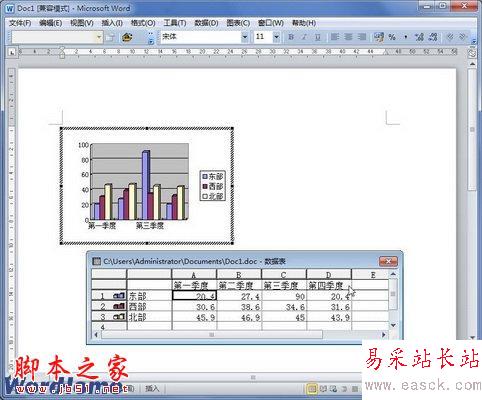This screenshot has width=482, height=400.
Task: Click the chart legend box
Action: pos(213,186)
